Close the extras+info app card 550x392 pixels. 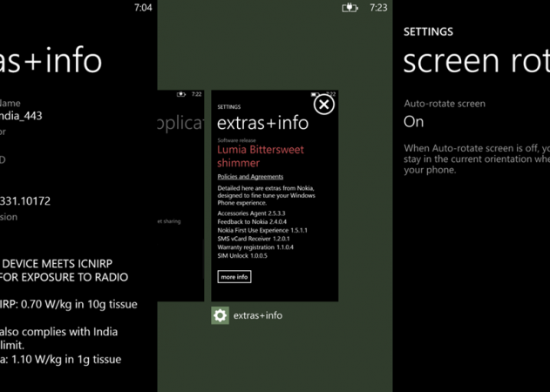(x=323, y=105)
